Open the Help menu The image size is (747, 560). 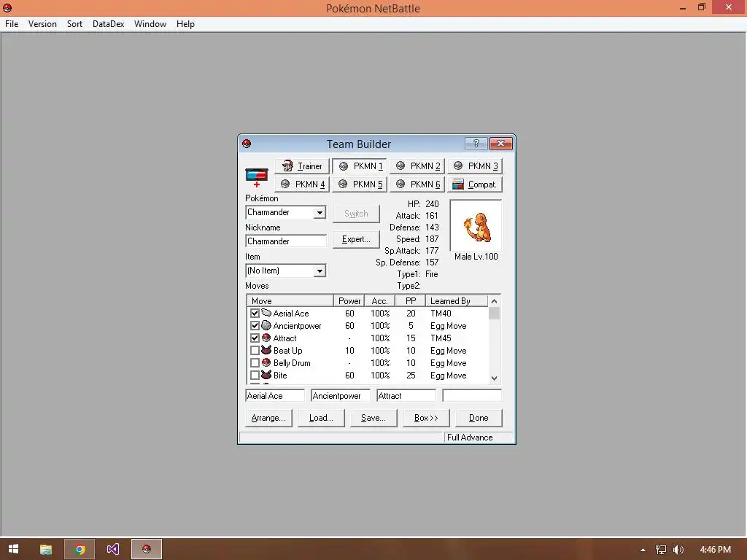[185, 24]
